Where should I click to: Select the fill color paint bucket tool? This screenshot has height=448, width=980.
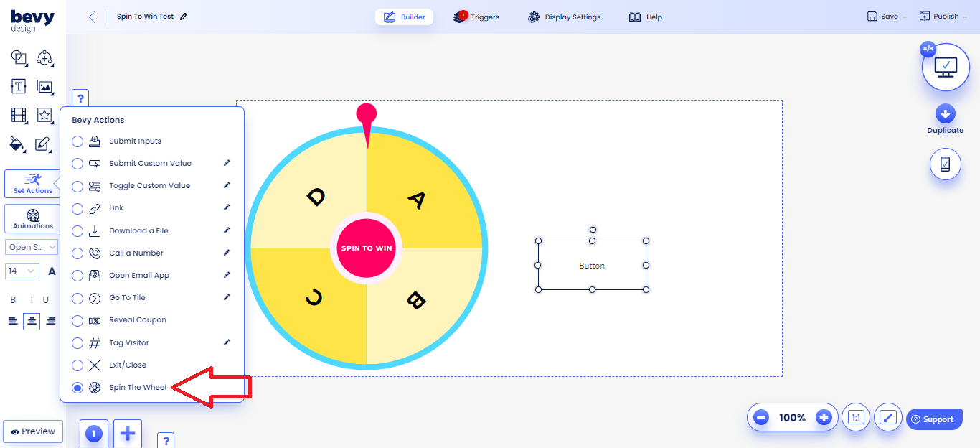18,144
